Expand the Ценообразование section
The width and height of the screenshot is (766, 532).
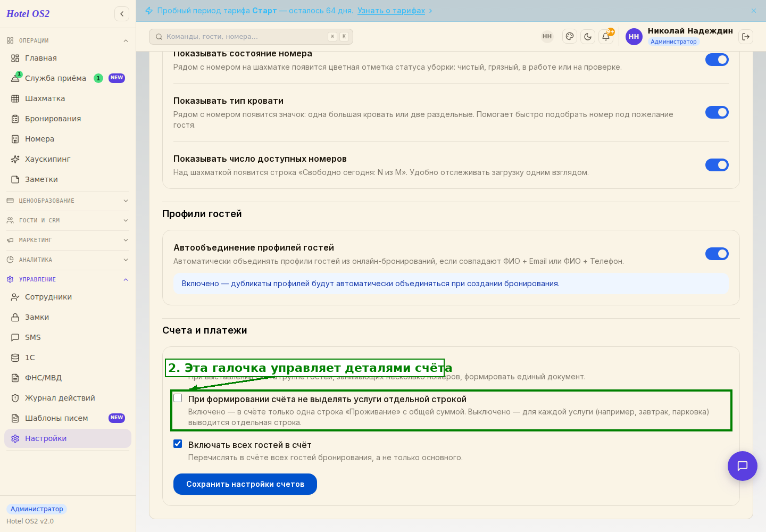coord(68,201)
